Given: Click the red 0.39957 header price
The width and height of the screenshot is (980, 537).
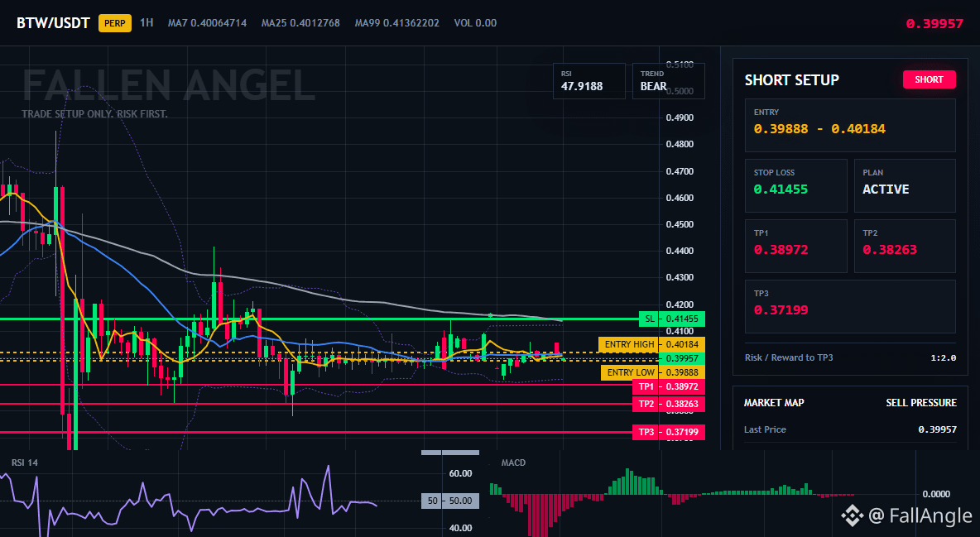Looking at the screenshot, I should [934, 24].
